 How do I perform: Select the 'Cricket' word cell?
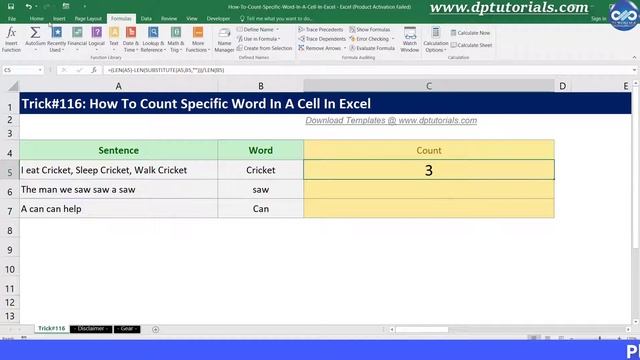tap(260, 170)
